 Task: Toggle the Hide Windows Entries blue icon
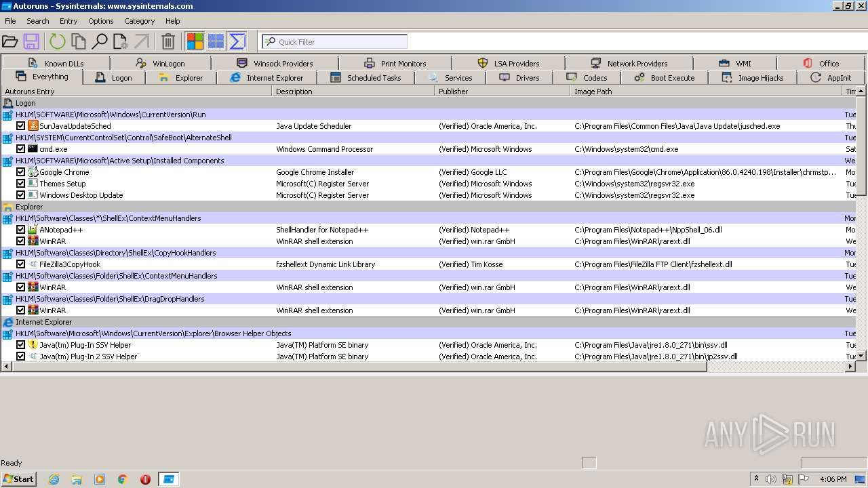216,42
